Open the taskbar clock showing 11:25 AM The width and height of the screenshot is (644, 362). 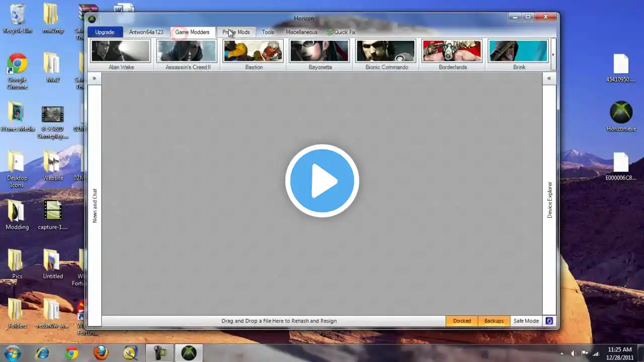pyautogui.click(x=620, y=353)
